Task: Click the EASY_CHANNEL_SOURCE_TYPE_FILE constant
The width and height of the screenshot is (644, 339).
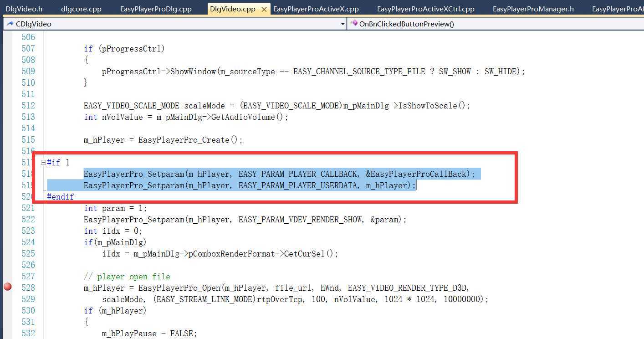Action: point(359,72)
